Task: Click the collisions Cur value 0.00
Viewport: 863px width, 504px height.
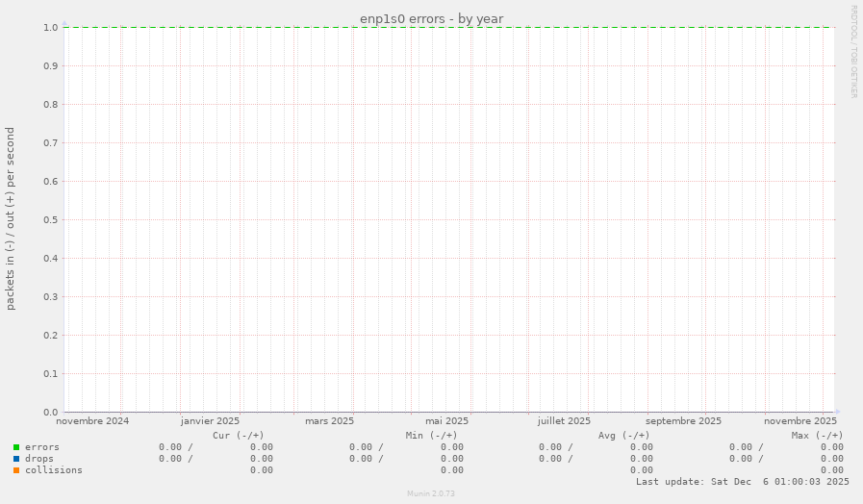Action: (x=262, y=470)
